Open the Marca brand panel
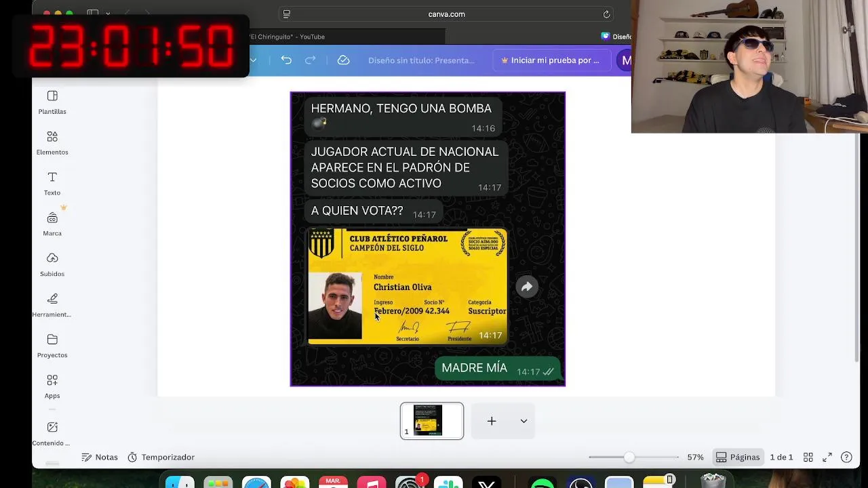This screenshot has height=488, width=868. 52,224
